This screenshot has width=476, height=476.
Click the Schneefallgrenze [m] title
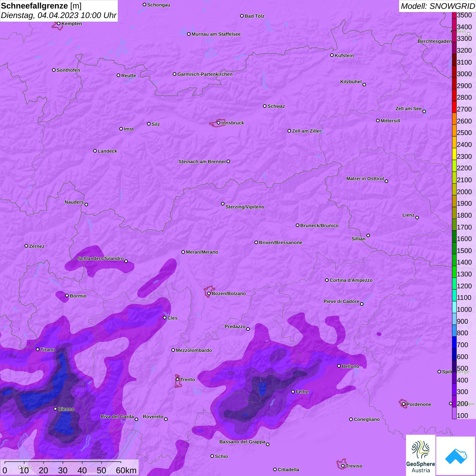tap(41, 6)
